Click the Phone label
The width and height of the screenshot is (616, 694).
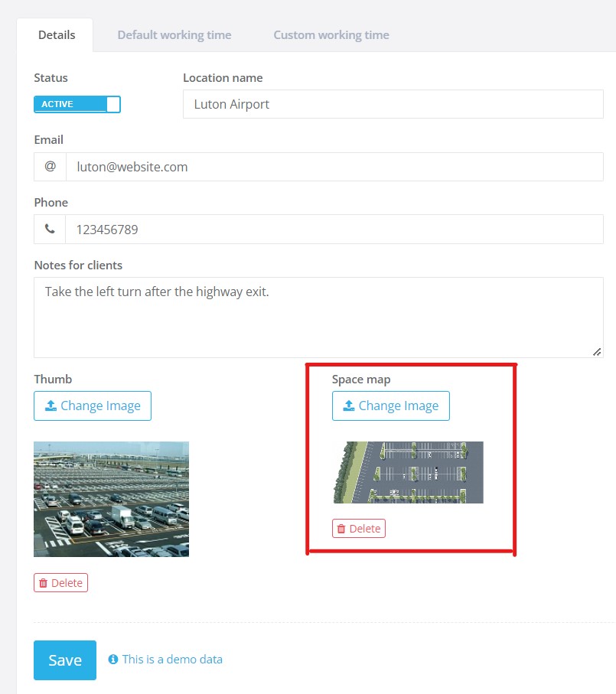click(51, 203)
